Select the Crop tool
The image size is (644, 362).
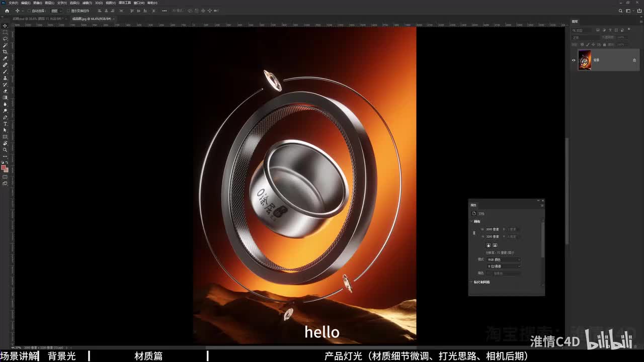[5, 52]
